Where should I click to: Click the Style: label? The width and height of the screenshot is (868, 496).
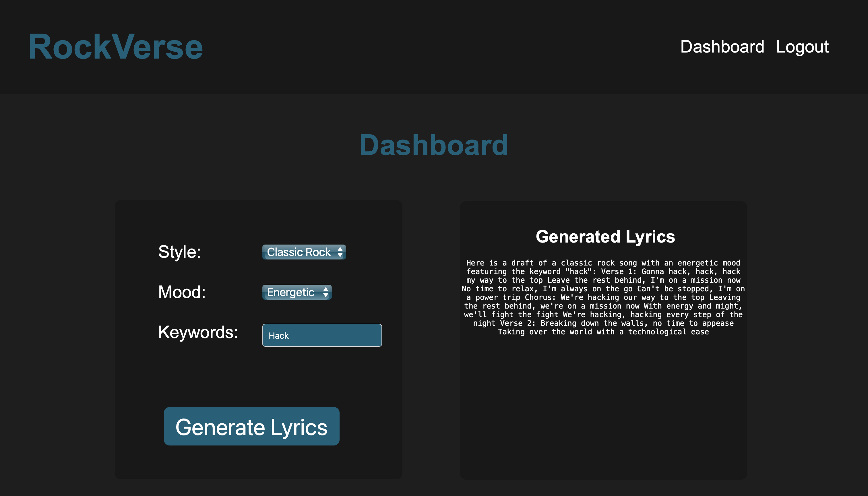(179, 252)
